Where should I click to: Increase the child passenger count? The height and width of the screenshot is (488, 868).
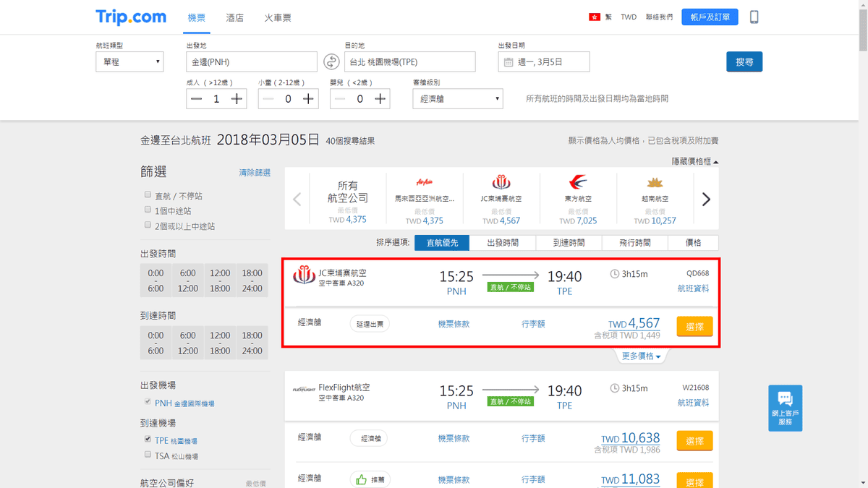[308, 99]
